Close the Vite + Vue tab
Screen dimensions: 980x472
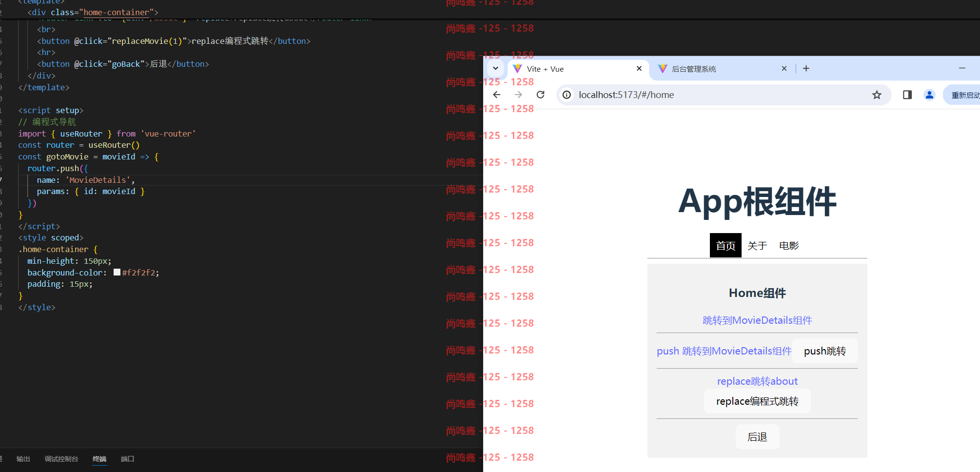[x=639, y=68]
